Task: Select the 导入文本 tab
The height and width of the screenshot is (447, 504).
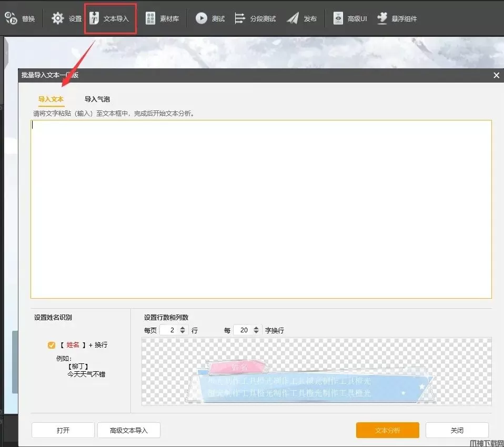Action: click(51, 99)
